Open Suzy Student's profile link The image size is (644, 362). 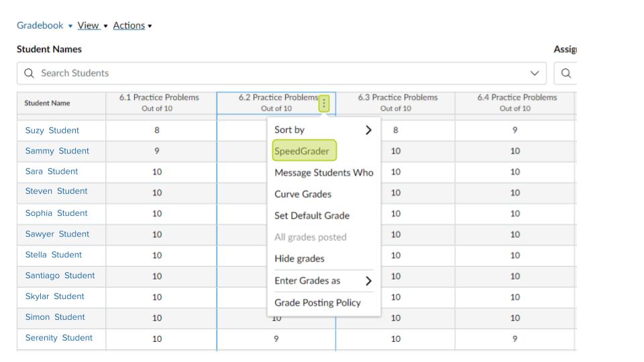tap(52, 131)
